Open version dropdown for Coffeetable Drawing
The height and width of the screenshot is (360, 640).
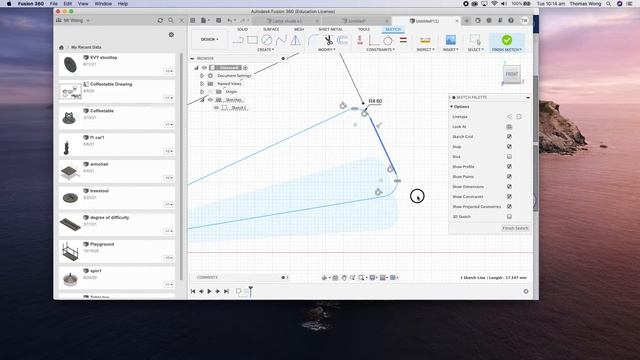click(169, 98)
